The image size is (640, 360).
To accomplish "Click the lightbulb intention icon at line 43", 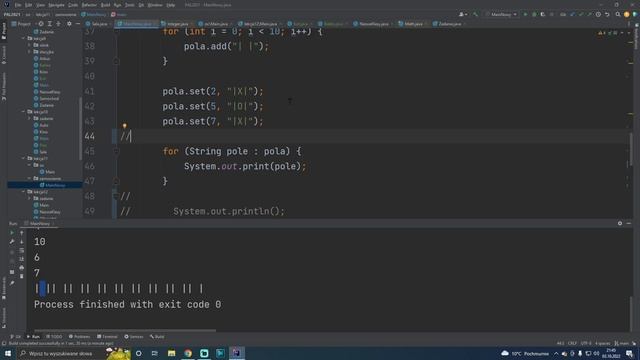I will tap(124, 126).
